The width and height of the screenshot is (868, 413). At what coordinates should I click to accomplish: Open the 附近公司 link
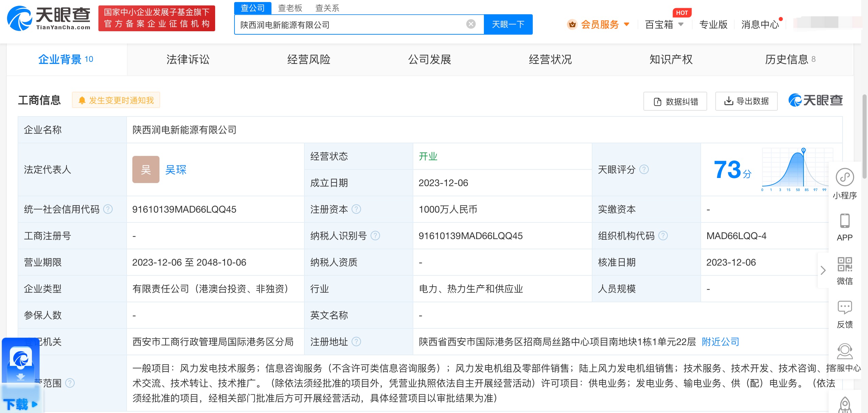click(720, 342)
